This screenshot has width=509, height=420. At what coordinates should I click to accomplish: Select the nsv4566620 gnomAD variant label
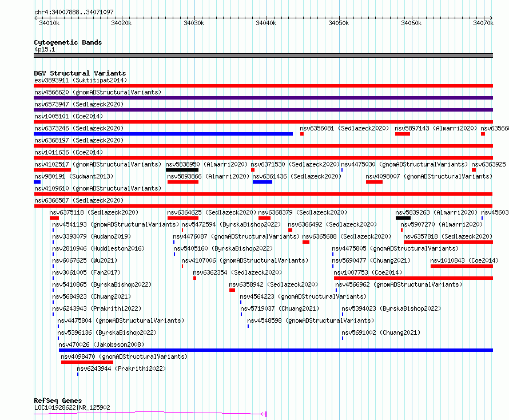pyautogui.click(x=98, y=92)
